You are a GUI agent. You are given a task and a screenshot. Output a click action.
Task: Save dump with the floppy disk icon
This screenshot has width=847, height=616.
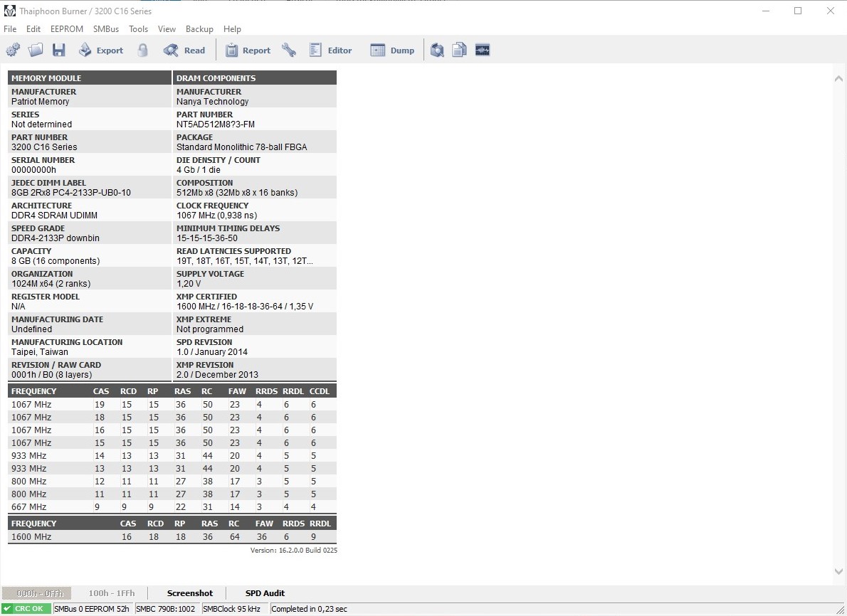pos(59,51)
